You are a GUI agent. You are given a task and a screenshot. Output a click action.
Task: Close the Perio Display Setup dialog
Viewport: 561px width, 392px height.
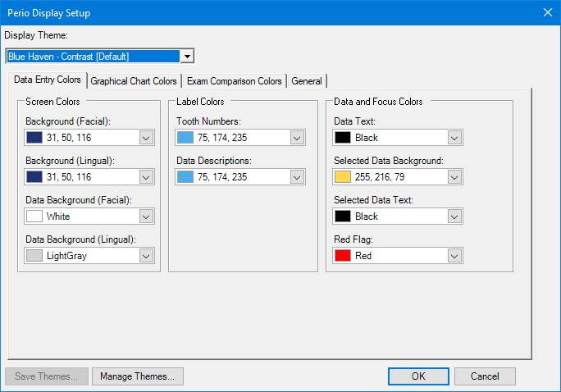547,12
